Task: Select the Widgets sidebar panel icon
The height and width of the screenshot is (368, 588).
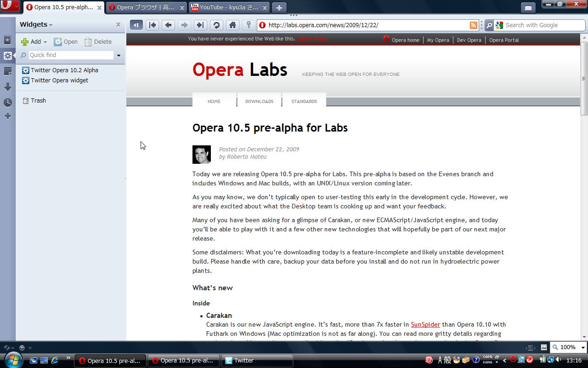Action: [8, 56]
